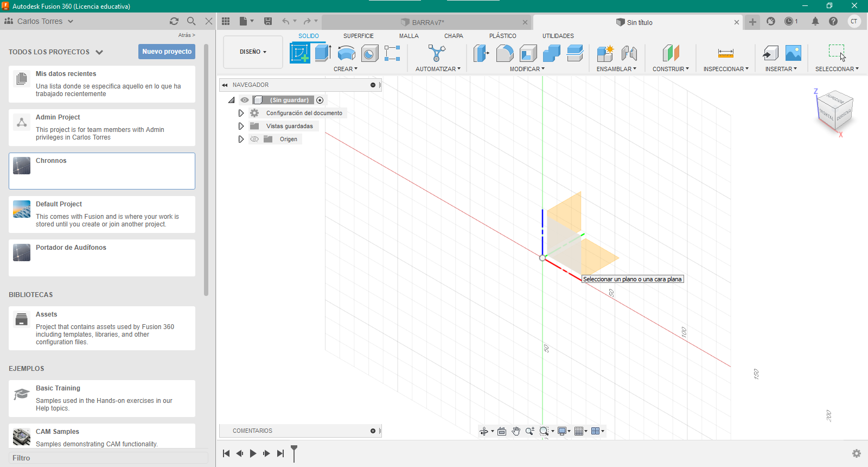Open the ENSAMBLAR dropdown menu
Screen dimensions: 868x467
[616, 69]
